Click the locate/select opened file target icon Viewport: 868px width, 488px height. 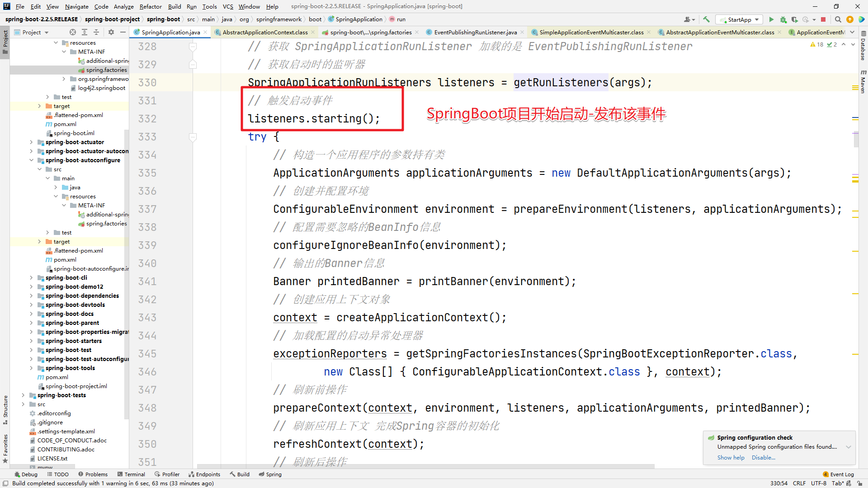[72, 32]
